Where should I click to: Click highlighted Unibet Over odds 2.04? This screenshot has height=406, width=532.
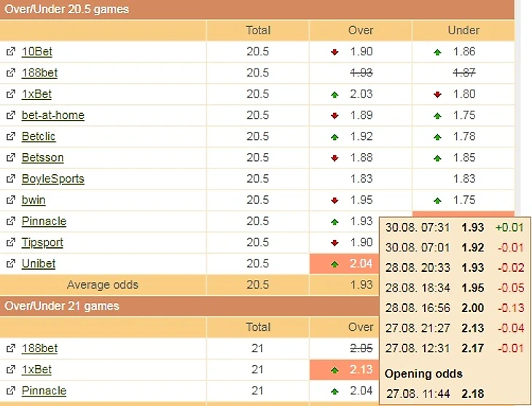361,263
